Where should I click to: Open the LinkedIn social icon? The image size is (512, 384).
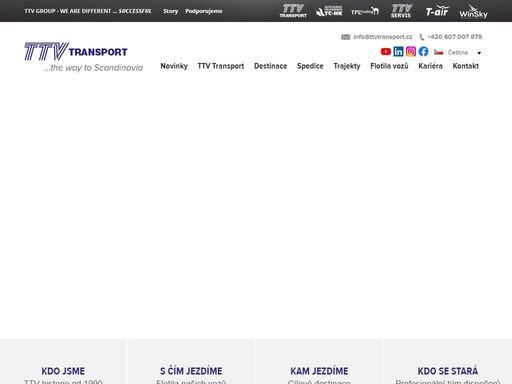point(398,52)
